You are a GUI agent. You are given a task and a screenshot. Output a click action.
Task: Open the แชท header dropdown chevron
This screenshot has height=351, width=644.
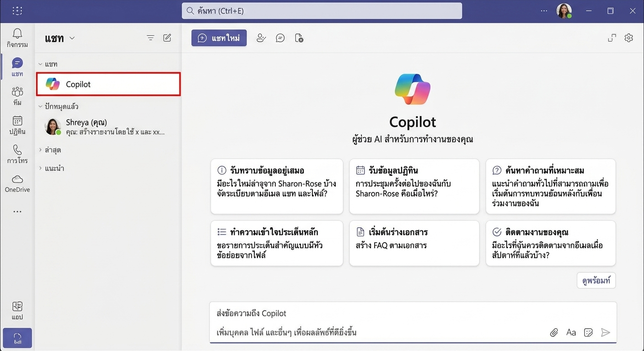pos(72,38)
